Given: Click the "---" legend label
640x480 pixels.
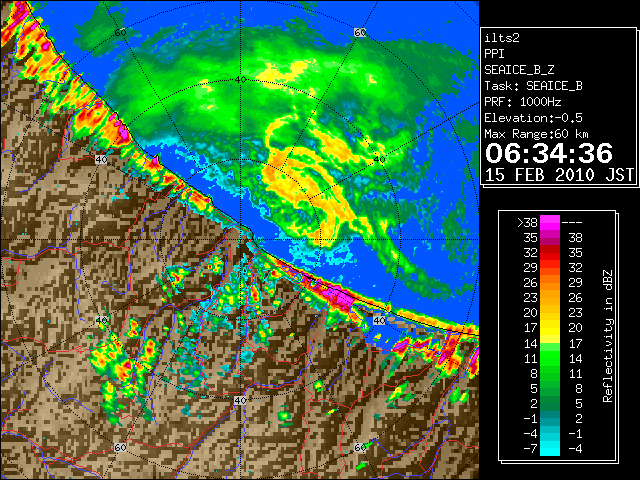Looking at the screenshot, I should (572, 223).
